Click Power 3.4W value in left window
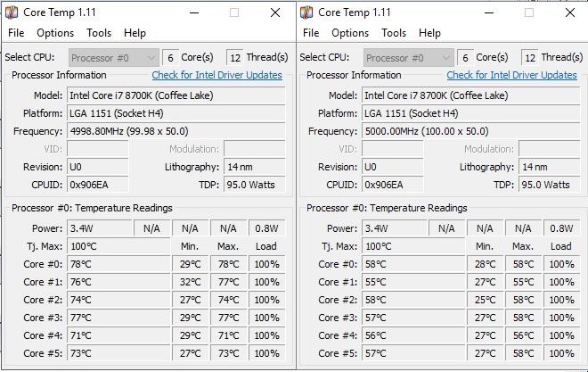The height and width of the screenshot is (372, 588). pos(100,228)
